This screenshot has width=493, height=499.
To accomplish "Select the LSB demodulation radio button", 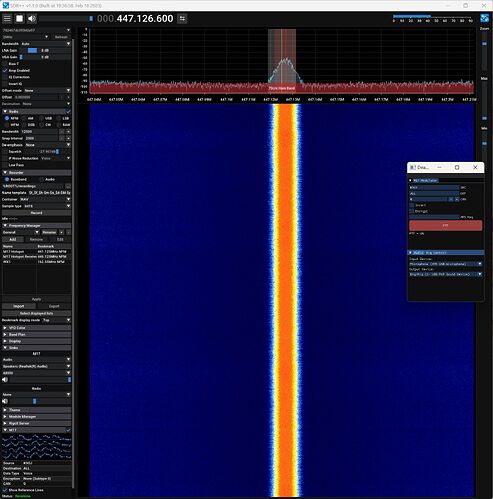I will tap(59, 118).
